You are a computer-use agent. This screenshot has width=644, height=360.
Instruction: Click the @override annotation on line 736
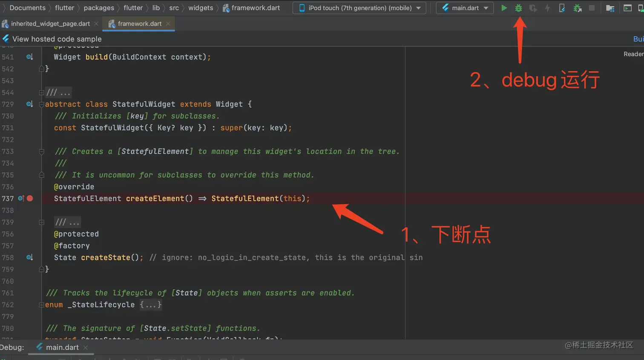coord(74,186)
